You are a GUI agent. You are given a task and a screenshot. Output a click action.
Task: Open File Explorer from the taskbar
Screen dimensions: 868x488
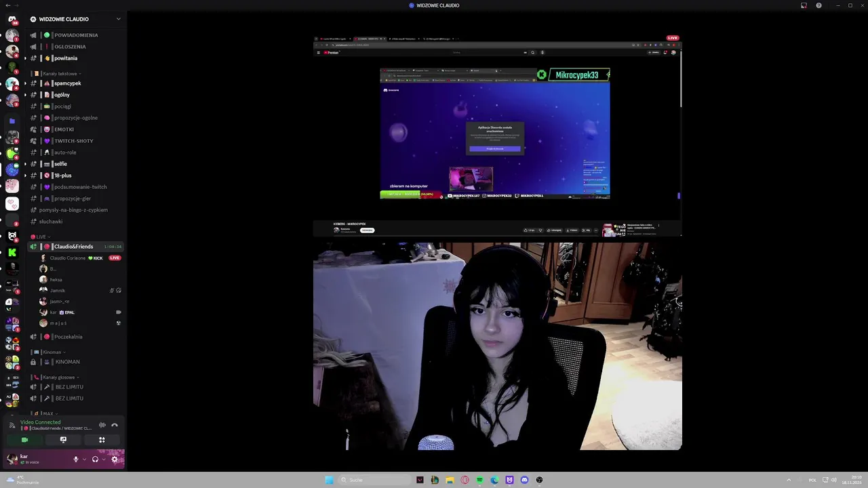pyautogui.click(x=450, y=480)
